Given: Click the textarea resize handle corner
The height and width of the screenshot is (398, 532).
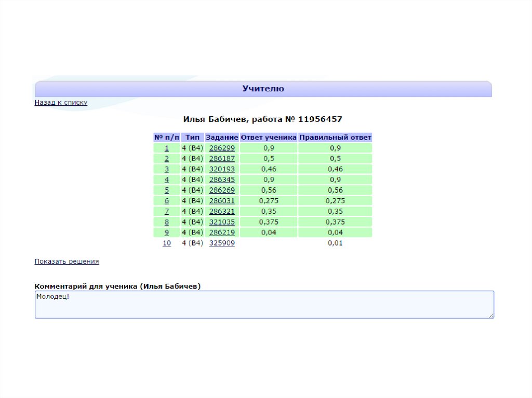Looking at the screenshot, I should coord(491,315).
